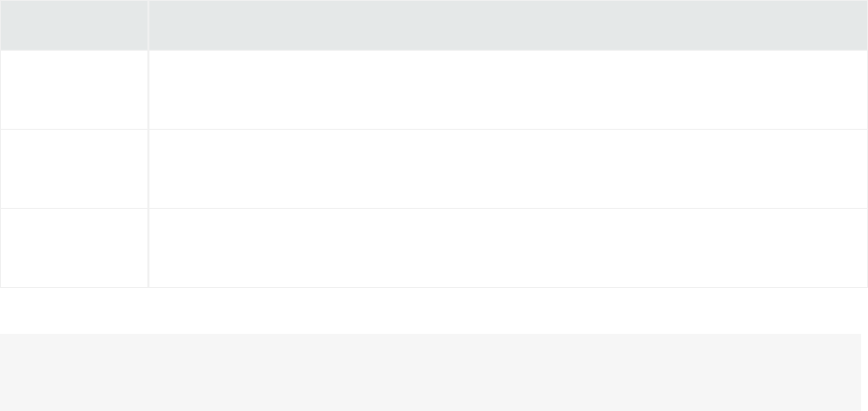Click the column divider in the third body row

click(x=147, y=248)
